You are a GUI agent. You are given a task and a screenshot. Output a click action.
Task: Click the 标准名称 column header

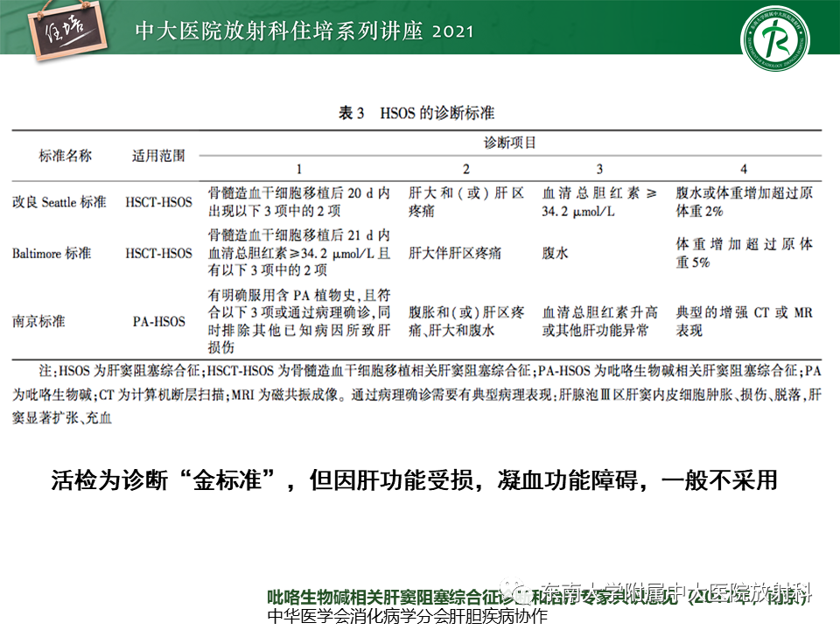click(66, 156)
